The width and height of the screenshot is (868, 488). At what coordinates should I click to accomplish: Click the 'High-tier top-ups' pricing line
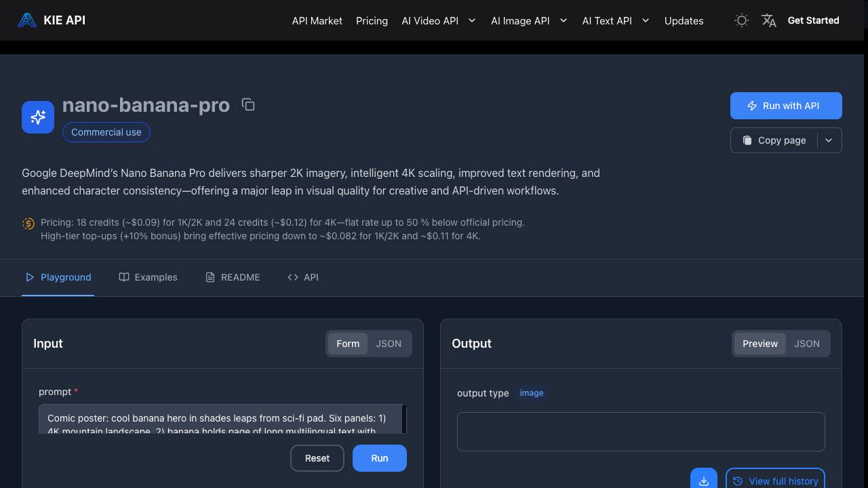pos(260,236)
